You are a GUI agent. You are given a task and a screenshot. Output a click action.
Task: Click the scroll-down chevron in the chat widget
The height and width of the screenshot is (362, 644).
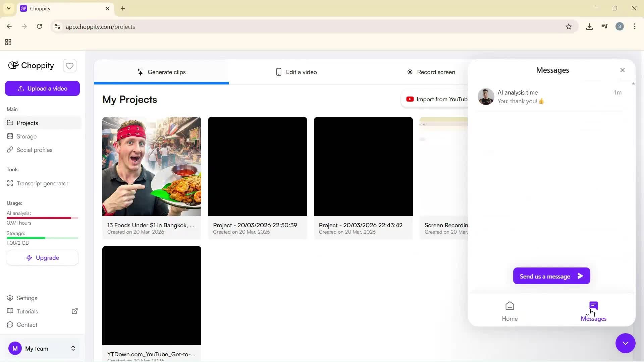tap(625, 343)
